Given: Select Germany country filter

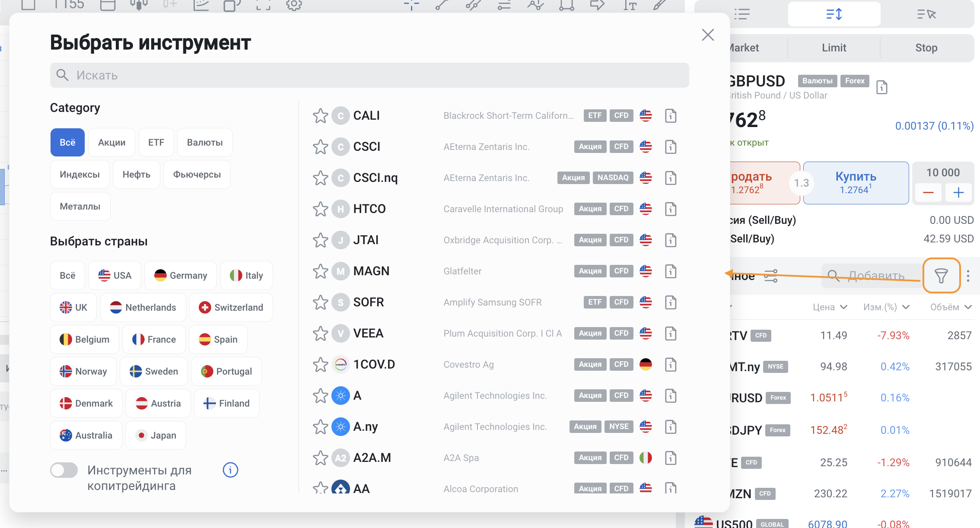Looking at the screenshot, I should click(180, 276).
